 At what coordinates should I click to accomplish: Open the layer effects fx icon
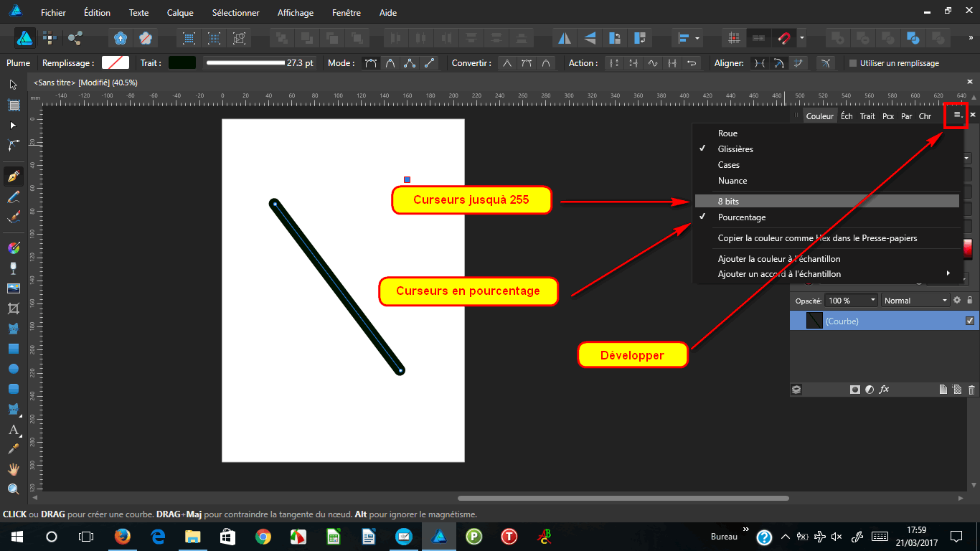tap(884, 390)
